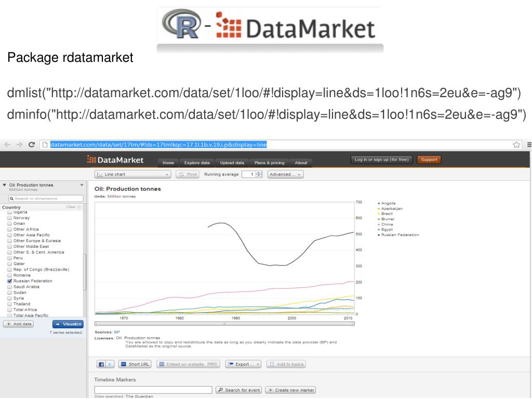Click the chart time range slider
Viewport: 532px width, 399px height.
224,324
